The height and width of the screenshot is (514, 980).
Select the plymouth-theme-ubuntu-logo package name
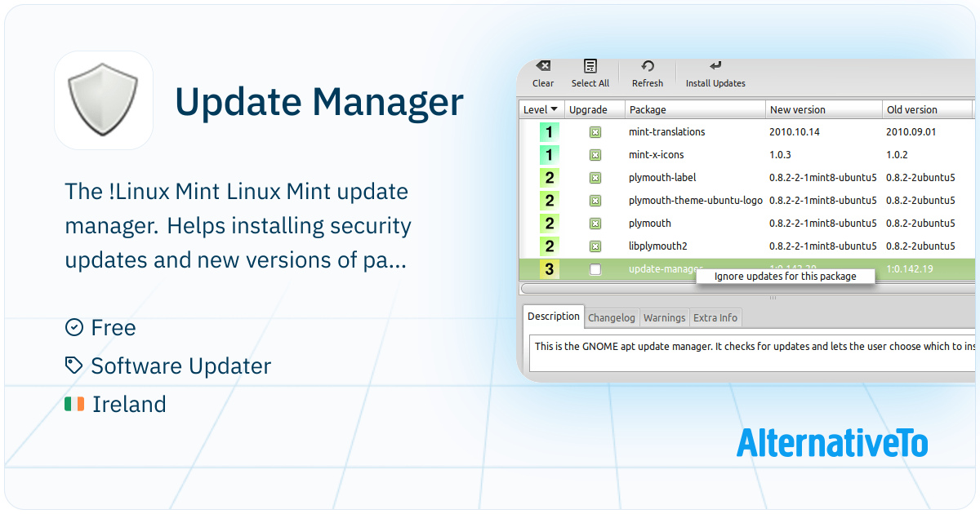(696, 201)
